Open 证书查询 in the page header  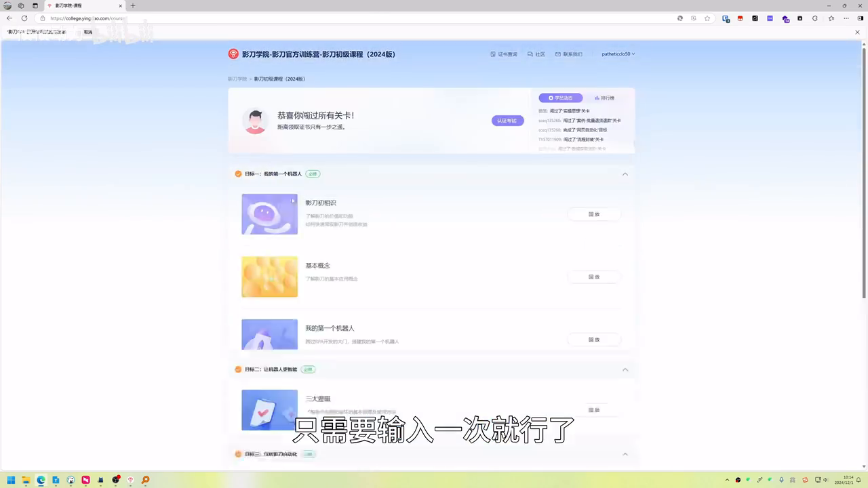pos(504,54)
